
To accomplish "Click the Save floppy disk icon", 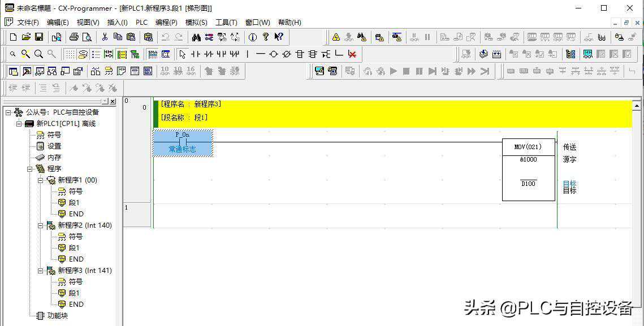I will [39, 37].
